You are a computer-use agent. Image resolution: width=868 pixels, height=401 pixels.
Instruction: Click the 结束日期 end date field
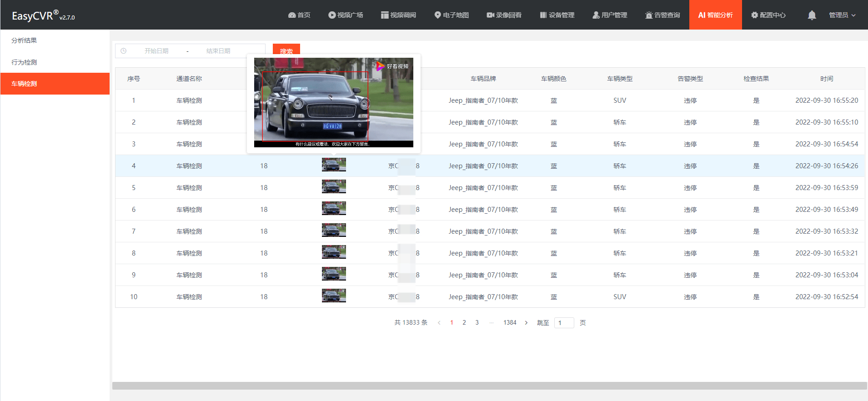(218, 51)
